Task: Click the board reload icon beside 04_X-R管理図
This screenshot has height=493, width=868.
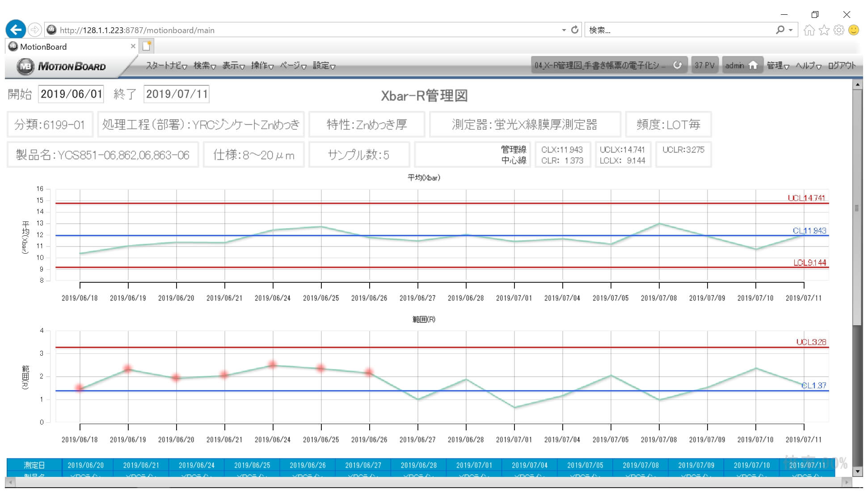Action: (678, 65)
